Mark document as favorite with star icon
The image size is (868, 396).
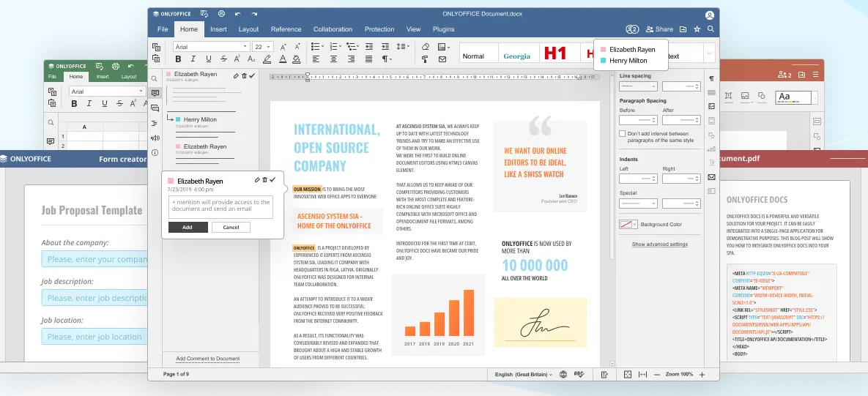coord(697,29)
